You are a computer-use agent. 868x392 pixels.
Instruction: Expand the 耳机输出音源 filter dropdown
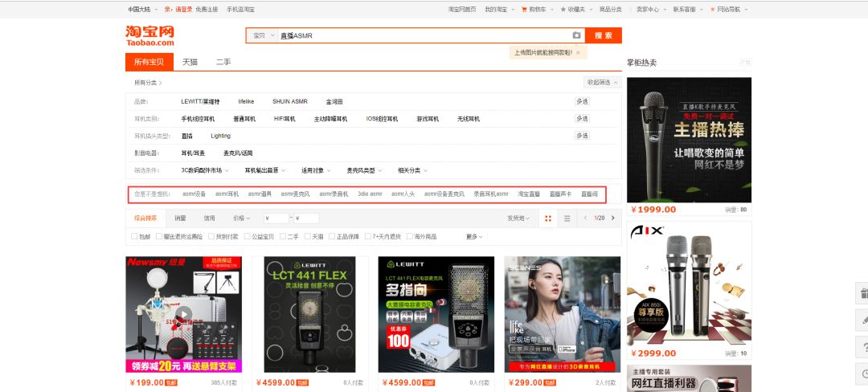tap(265, 170)
